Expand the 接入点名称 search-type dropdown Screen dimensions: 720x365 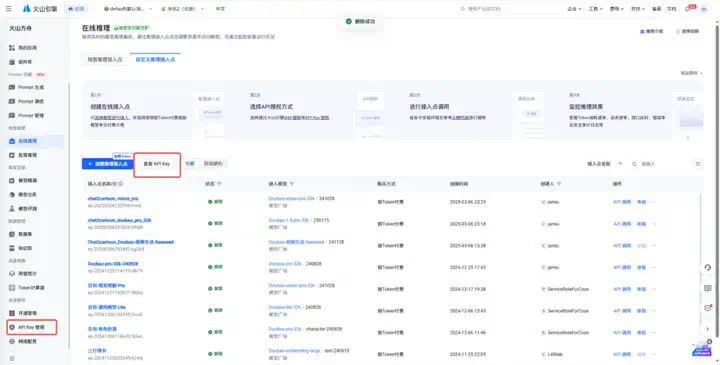(x=605, y=164)
